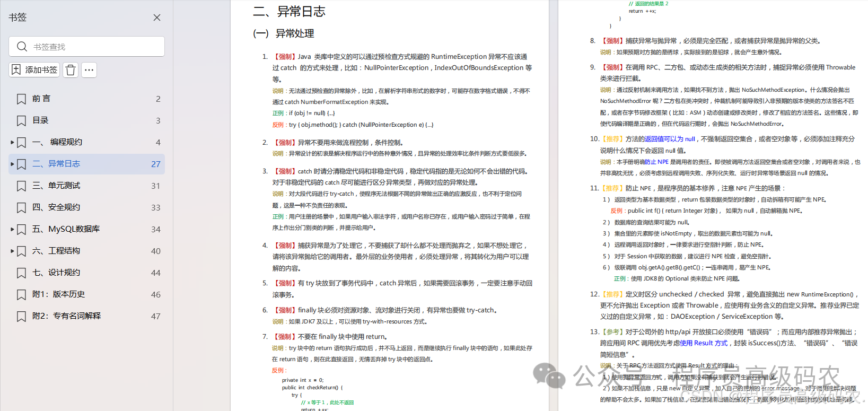Open the 附2：专有名词解释 bookmark
The image size is (868, 411).
coord(66,316)
